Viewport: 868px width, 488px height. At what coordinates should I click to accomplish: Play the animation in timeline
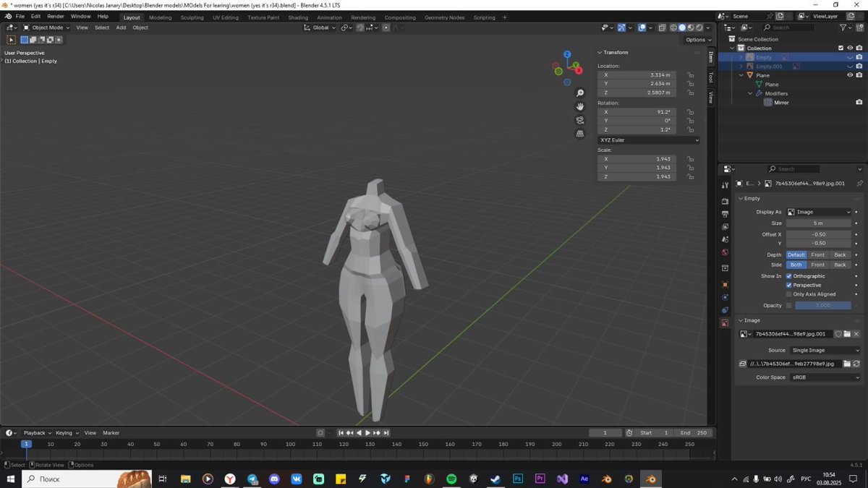point(367,432)
